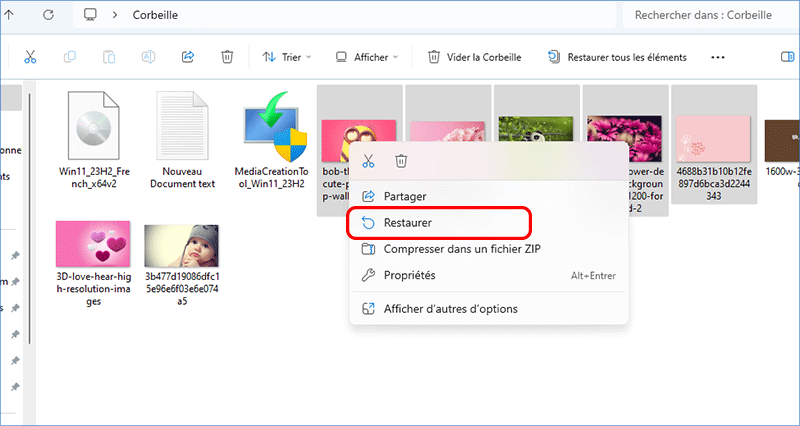800x426 pixels.
Task: Click the scissors icon in context menu
Action: [x=368, y=160]
